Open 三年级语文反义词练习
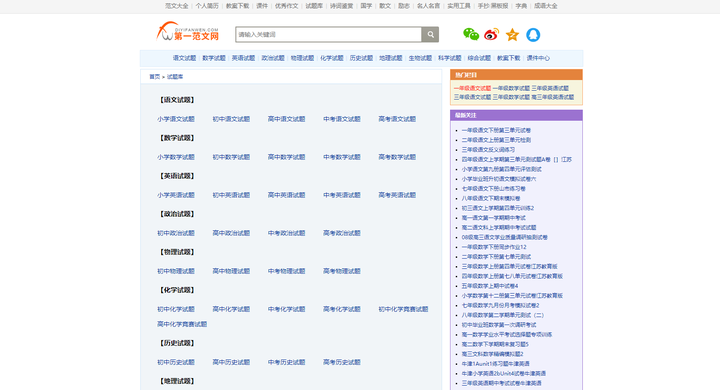This screenshot has height=390, width=720. [x=488, y=150]
